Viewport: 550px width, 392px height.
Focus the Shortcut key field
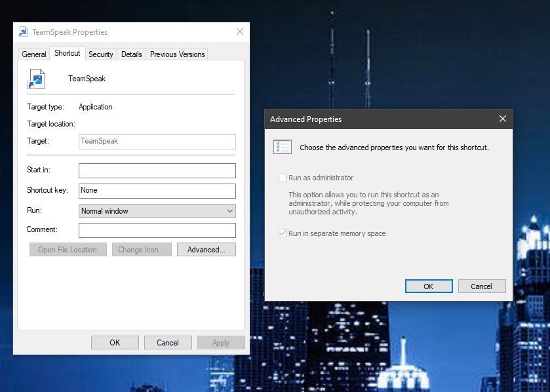157,191
